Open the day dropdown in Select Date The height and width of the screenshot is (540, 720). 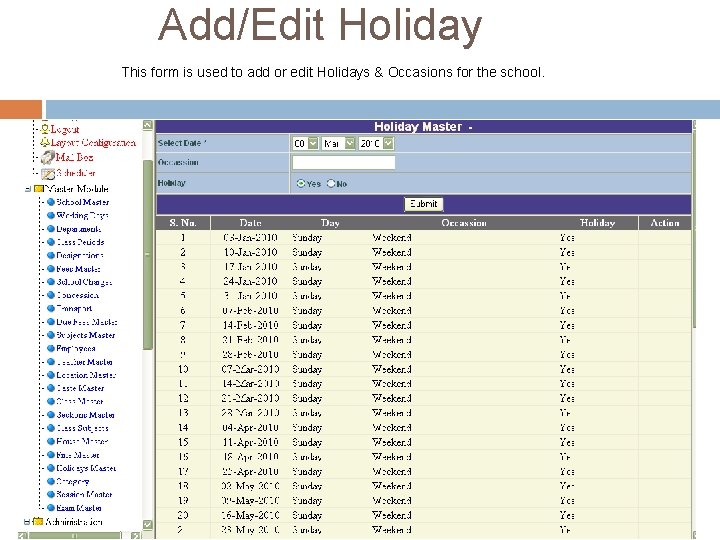pos(313,143)
